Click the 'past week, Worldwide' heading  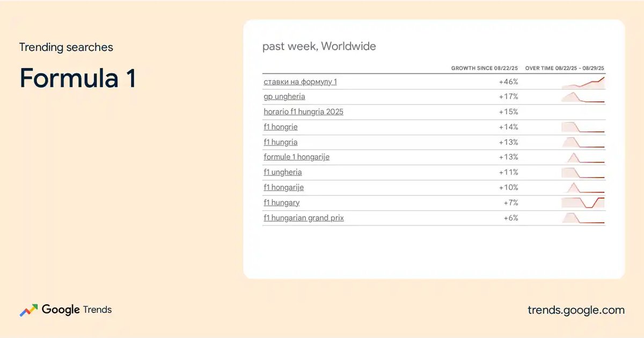[319, 47]
